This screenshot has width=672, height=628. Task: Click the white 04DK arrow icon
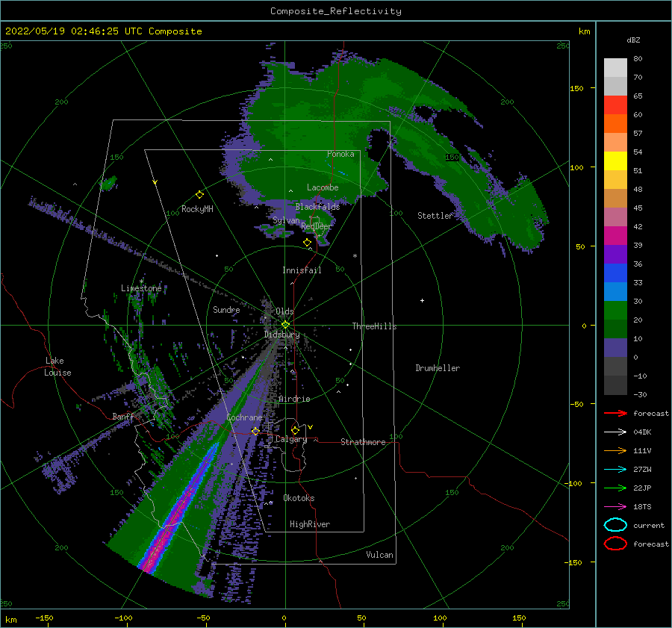(615, 432)
